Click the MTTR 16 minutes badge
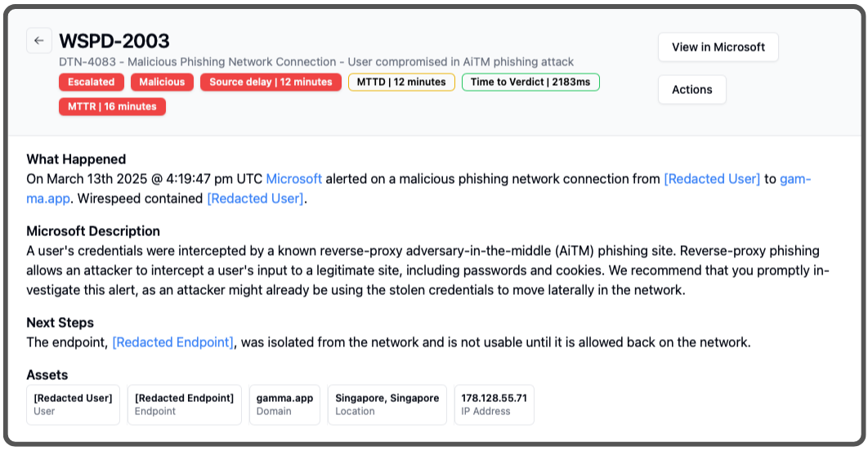The width and height of the screenshot is (868, 451). (x=112, y=106)
